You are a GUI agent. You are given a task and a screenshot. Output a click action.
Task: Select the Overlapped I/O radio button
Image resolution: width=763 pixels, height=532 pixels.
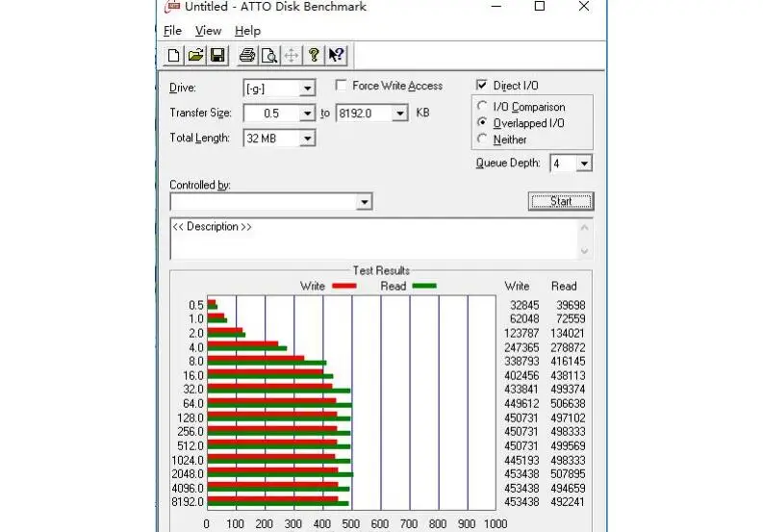pyautogui.click(x=482, y=122)
